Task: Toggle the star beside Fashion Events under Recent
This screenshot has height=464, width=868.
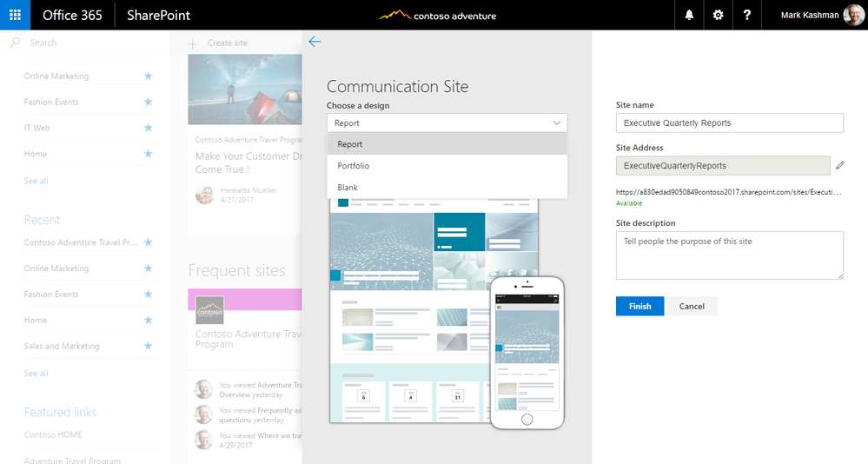Action: (x=148, y=294)
